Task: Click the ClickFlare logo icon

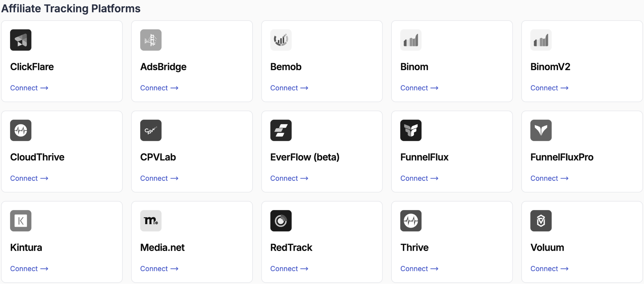Action: pos(21,40)
